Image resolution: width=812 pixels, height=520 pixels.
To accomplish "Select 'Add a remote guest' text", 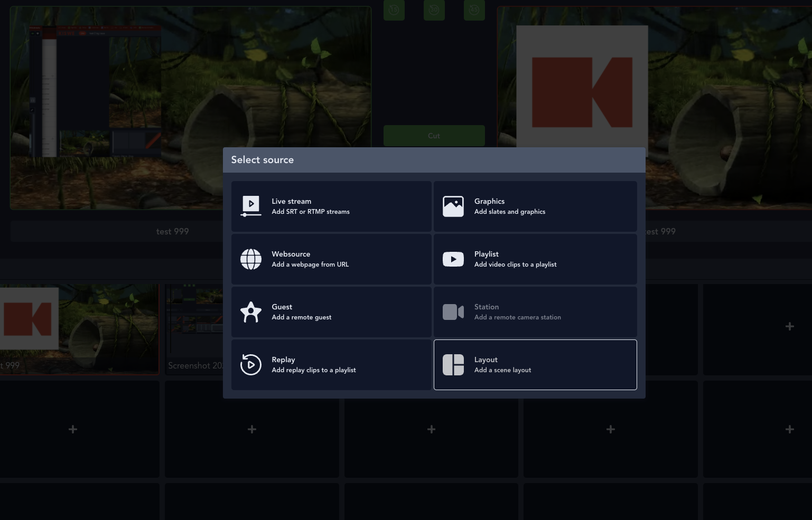I will coord(302,317).
